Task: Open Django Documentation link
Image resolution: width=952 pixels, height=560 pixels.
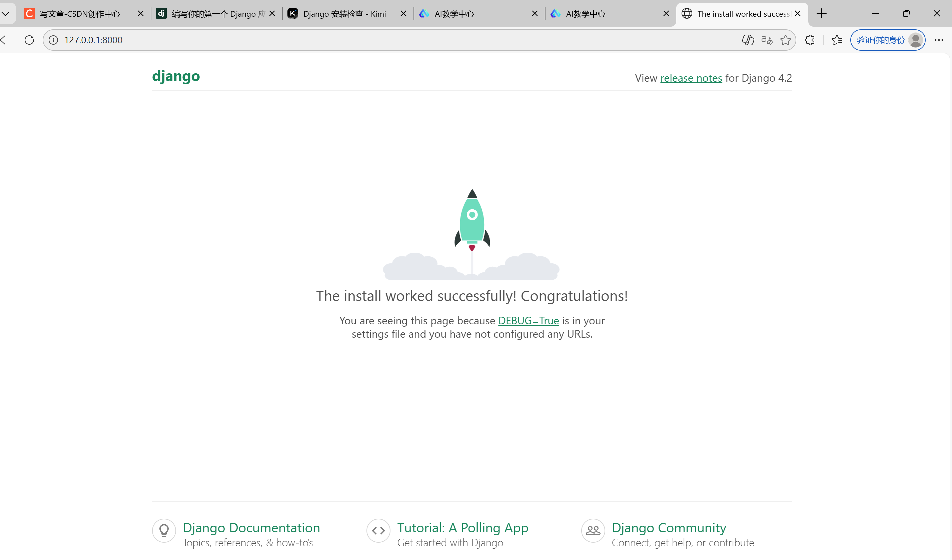Action: (251, 528)
